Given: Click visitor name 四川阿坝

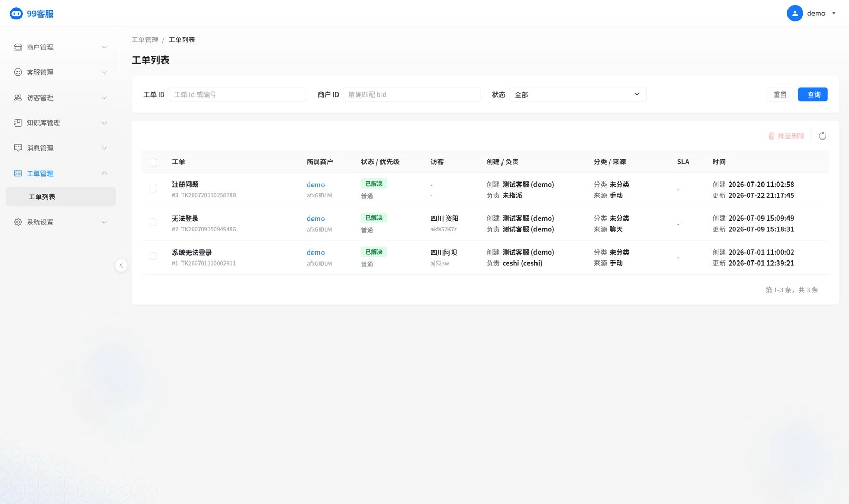Looking at the screenshot, I should [x=444, y=253].
